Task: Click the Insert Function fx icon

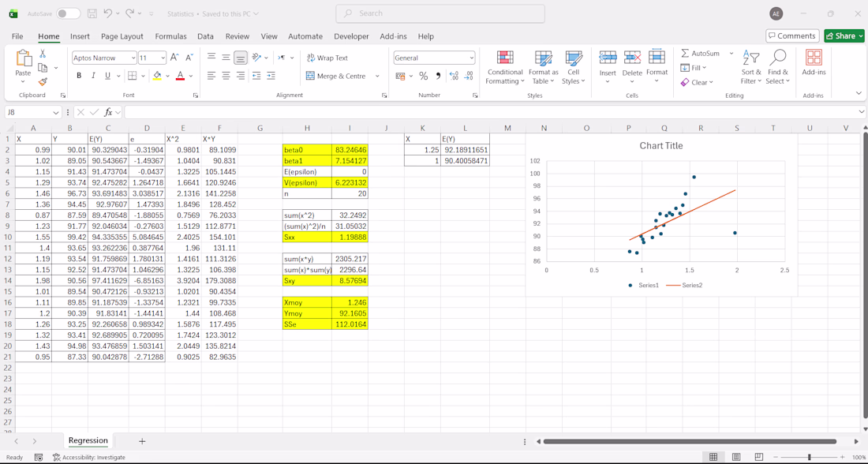Action: 109,112
